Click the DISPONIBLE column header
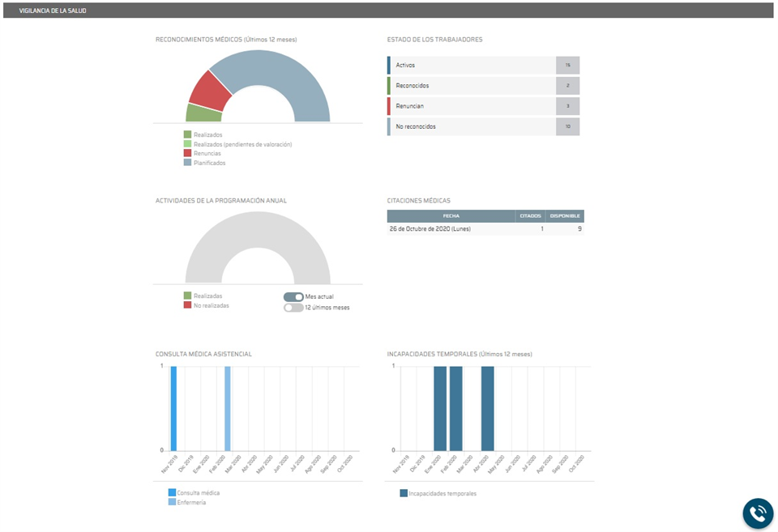 click(x=564, y=216)
